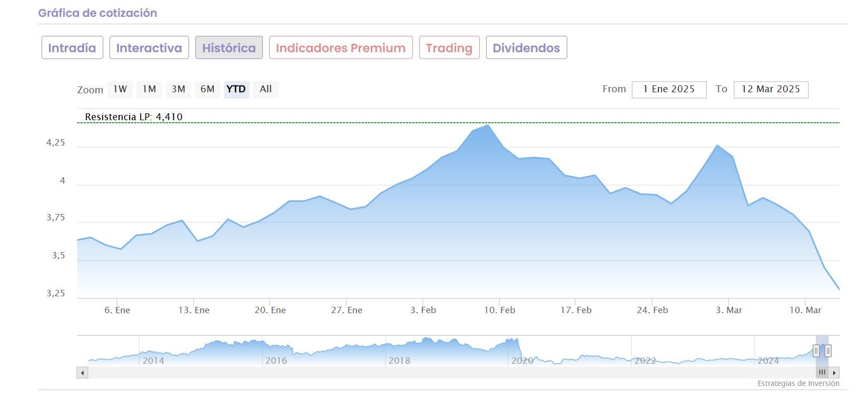This screenshot has width=868, height=407.
Task: Set zoom to 1W
Action: pos(120,89)
